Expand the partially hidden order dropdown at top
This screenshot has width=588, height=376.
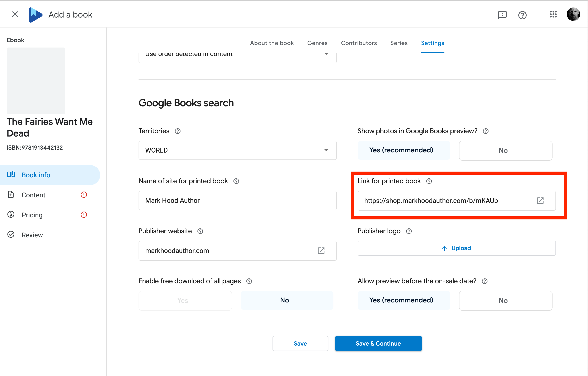(x=237, y=57)
